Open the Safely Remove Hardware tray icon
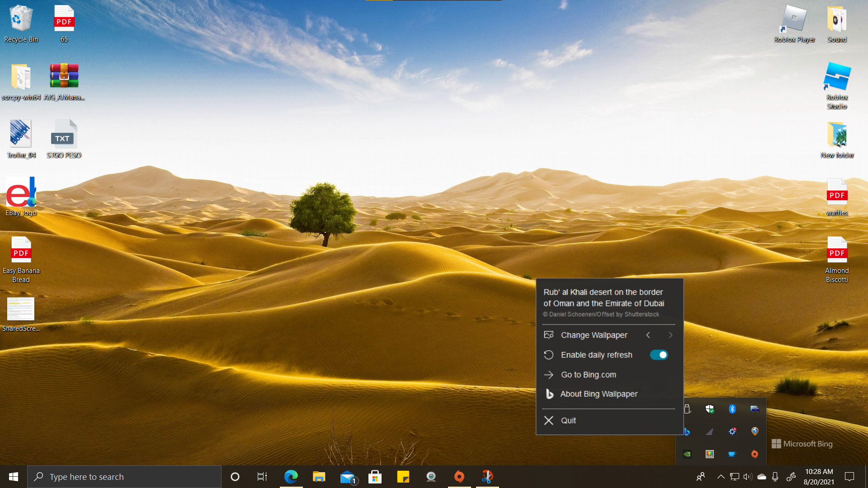This screenshot has height=488, width=868. tap(687, 409)
